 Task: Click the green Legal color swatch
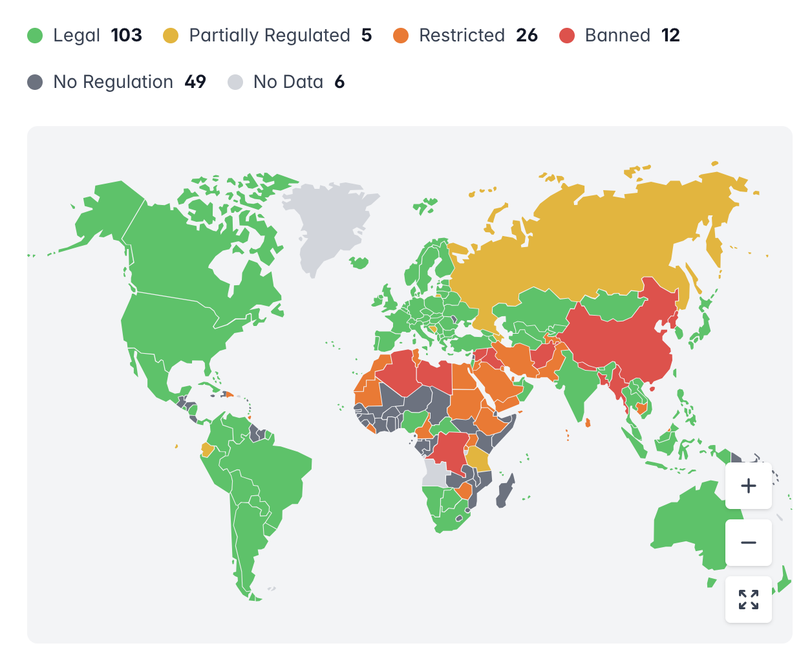[x=34, y=36]
